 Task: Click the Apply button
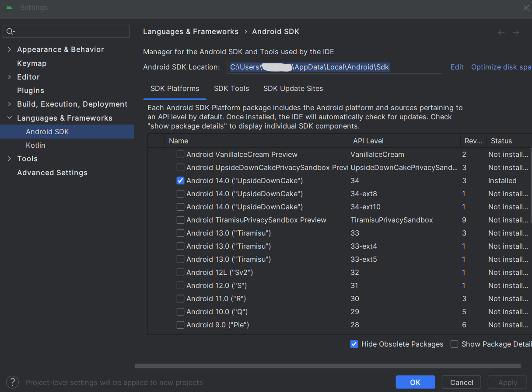click(x=507, y=382)
